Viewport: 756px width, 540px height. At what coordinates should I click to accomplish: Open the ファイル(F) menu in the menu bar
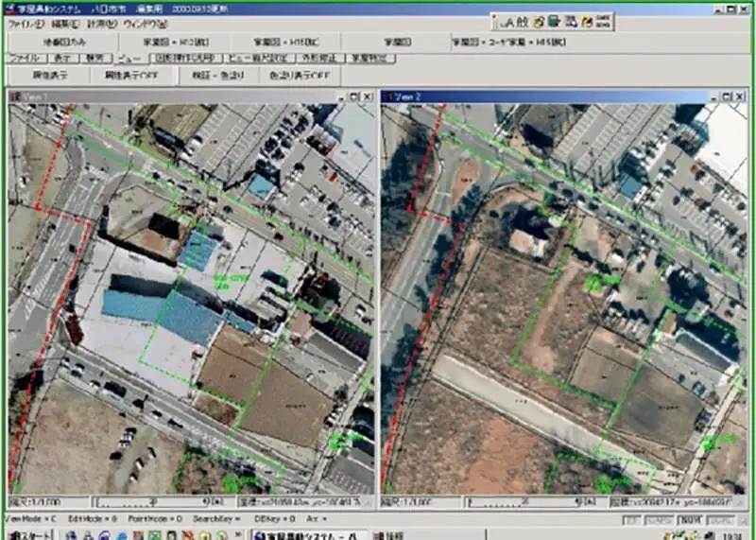click(x=26, y=24)
